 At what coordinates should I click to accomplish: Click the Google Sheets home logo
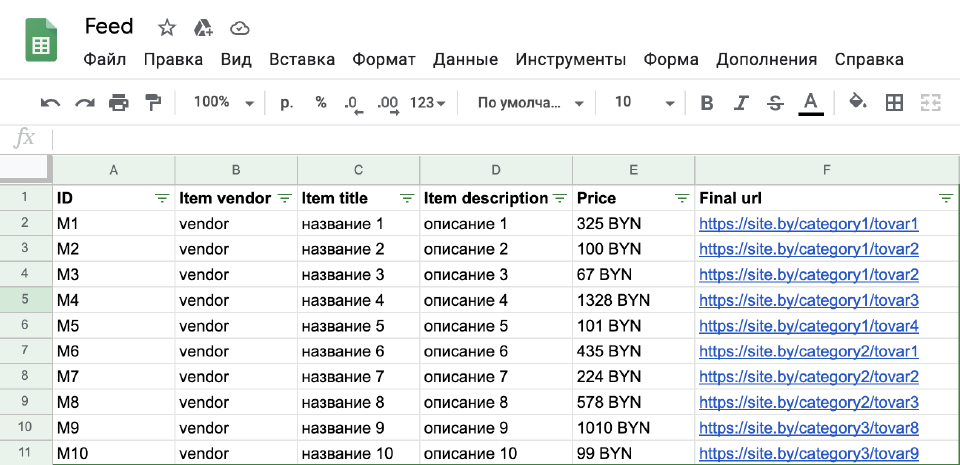click(41, 40)
